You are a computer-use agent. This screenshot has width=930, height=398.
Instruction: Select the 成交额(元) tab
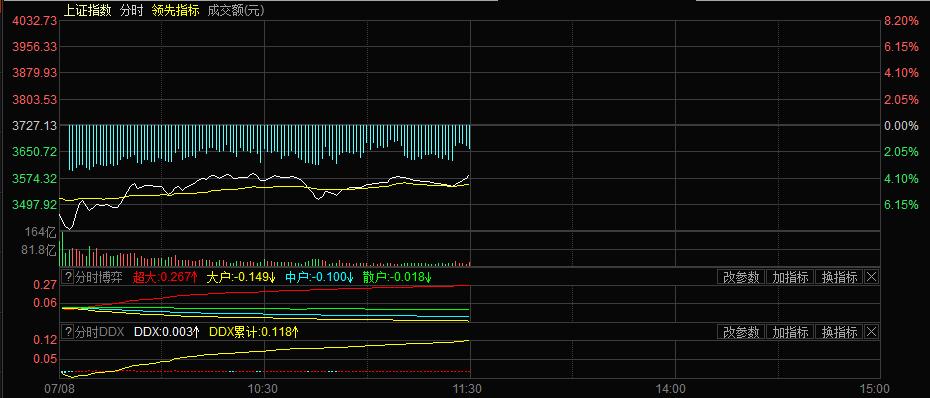coord(235,10)
